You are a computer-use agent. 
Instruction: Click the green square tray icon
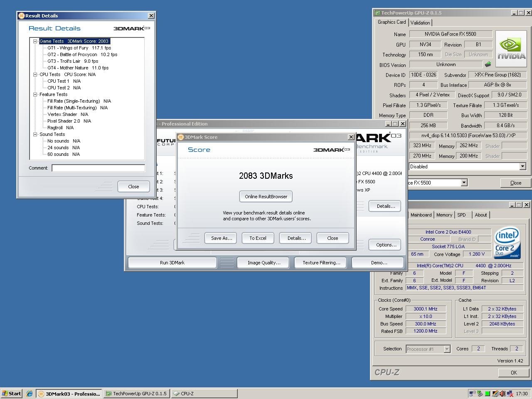click(x=488, y=394)
